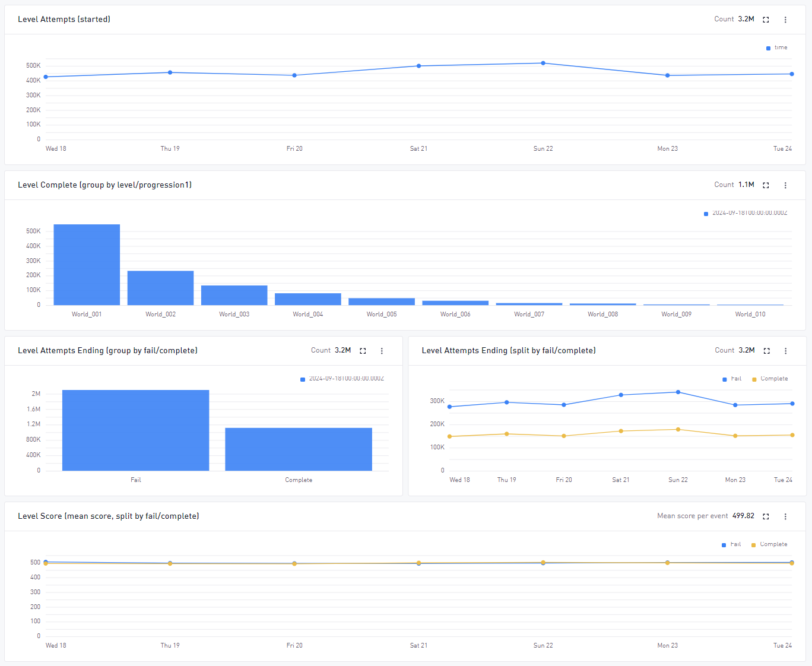
Task: Click the Thu 19 data point in Level Attempts (started)
Action: (x=170, y=72)
